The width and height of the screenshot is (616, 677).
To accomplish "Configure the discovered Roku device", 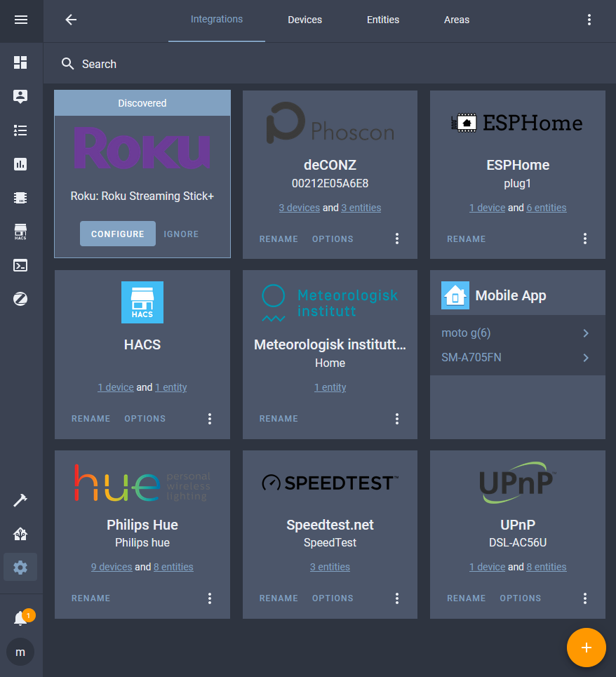I will tap(117, 234).
